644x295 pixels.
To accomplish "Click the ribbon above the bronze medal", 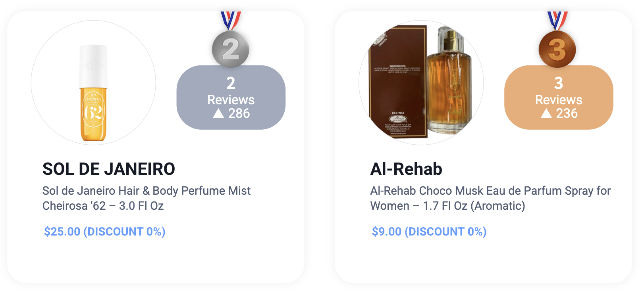I will pyautogui.click(x=557, y=21).
